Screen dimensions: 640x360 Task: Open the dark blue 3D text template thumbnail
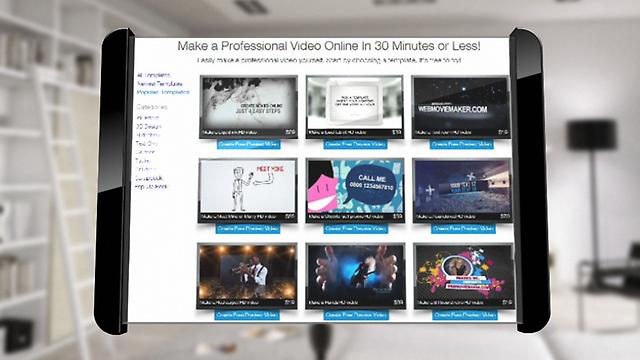click(x=462, y=191)
